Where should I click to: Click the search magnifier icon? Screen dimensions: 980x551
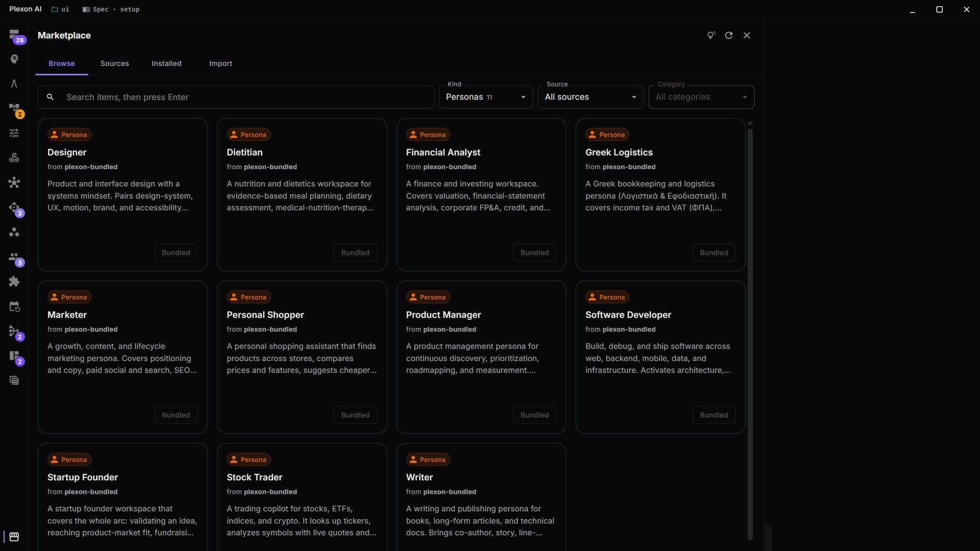point(50,97)
